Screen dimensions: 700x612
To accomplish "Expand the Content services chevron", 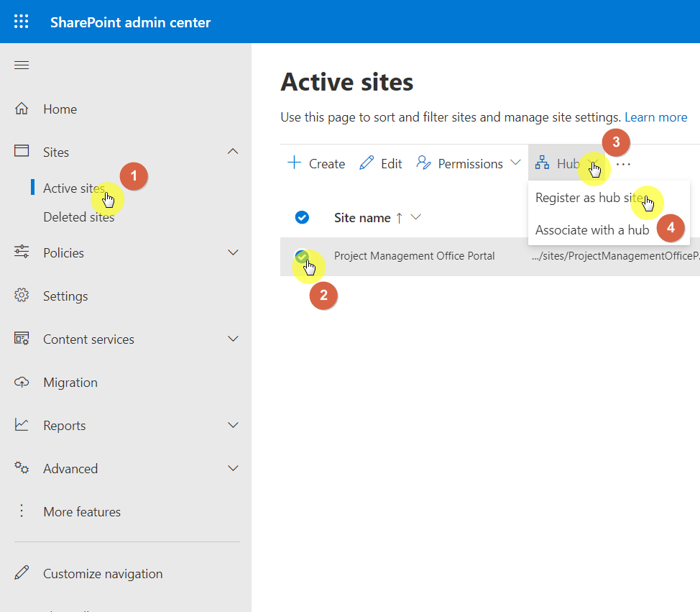I will [x=233, y=339].
